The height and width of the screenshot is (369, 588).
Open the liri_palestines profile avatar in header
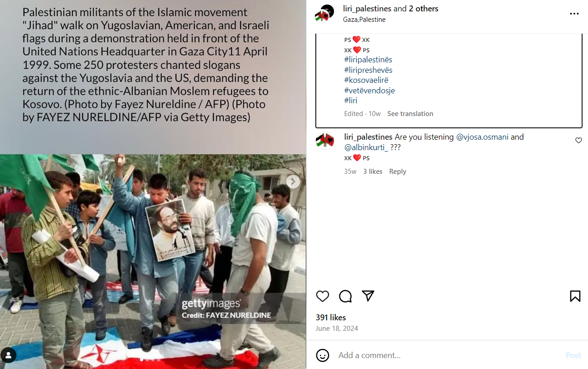(x=324, y=14)
